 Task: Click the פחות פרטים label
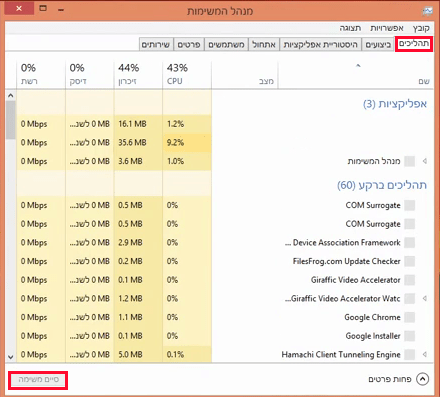pyautogui.click(x=390, y=379)
